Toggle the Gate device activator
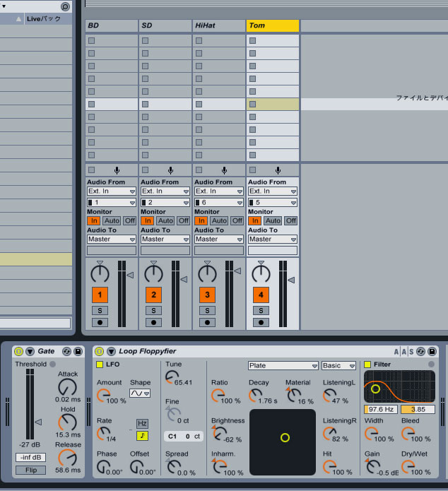This screenshot has width=448, height=491. tap(18, 351)
